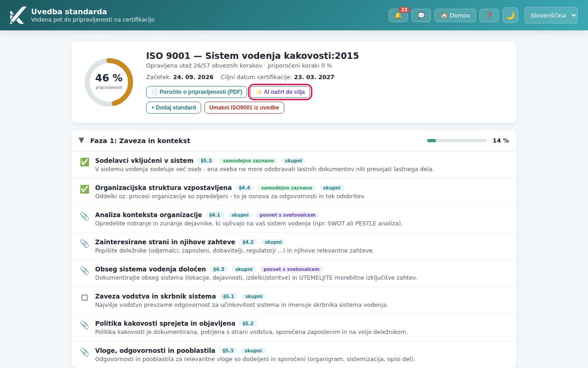Click 'posvet s svetovalcem' tag on Obseg sistema
588x368 pixels.
[x=291, y=270]
